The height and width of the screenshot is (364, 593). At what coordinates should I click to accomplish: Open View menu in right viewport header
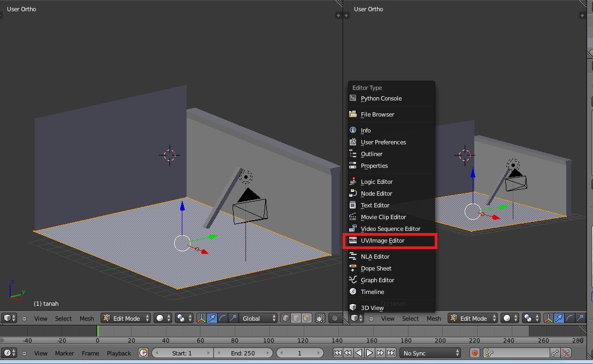(388, 319)
